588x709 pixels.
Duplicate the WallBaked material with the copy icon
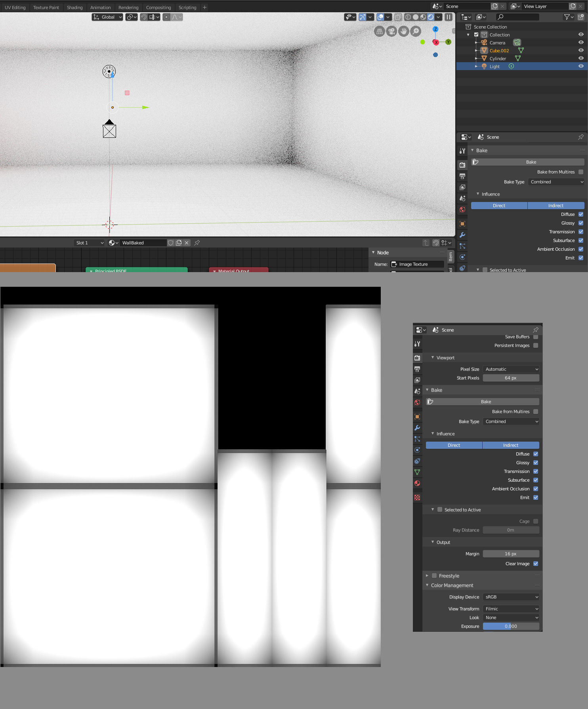coord(179,243)
